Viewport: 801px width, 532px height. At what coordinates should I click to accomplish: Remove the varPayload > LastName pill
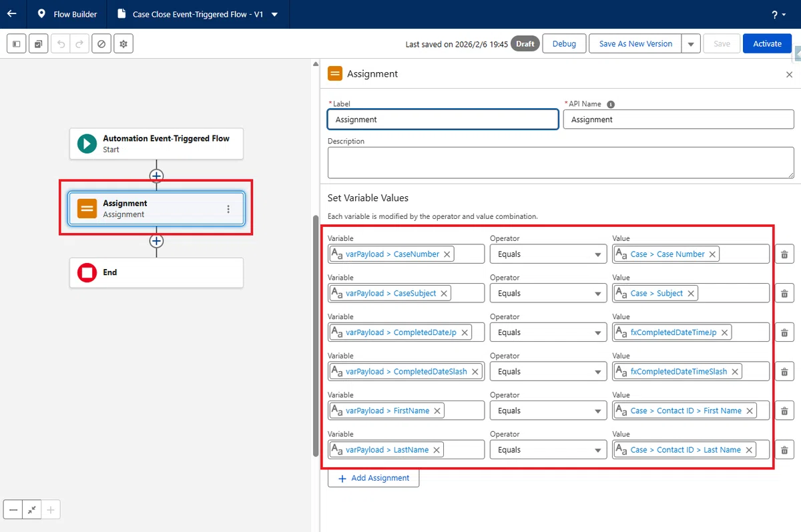(x=437, y=450)
